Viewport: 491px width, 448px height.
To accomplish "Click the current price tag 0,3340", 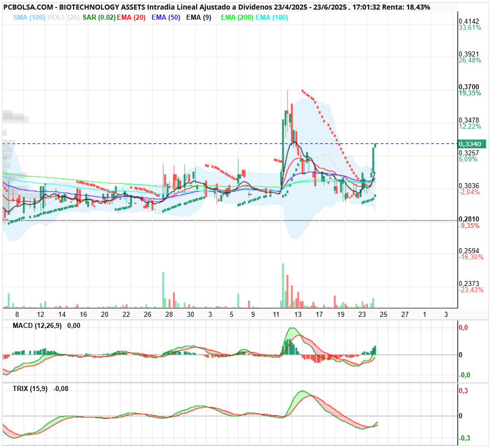I will pos(472,144).
